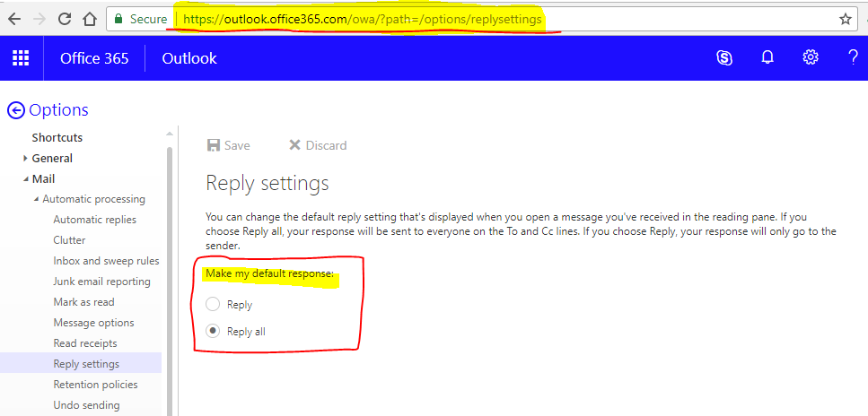This screenshot has width=868, height=416.
Task: Click the Reply settings page heading
Action: point(267,183)
